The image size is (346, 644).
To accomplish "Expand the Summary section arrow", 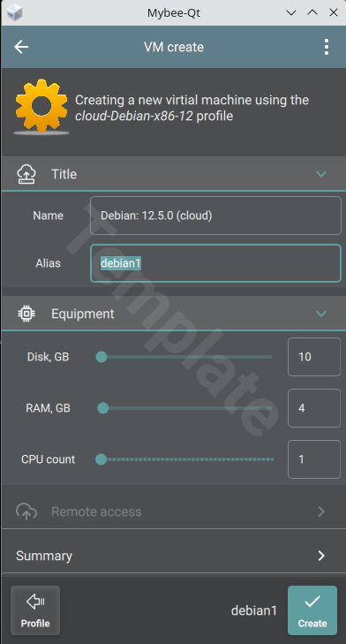I will click(x=321, y=556).
